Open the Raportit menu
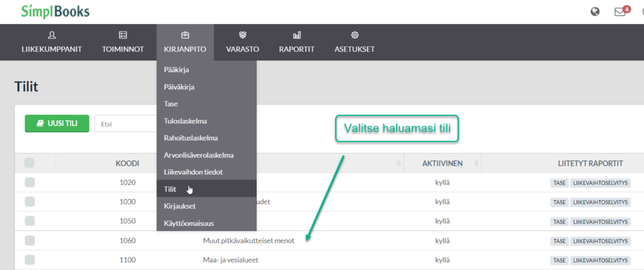 click(x=297, y=42)
